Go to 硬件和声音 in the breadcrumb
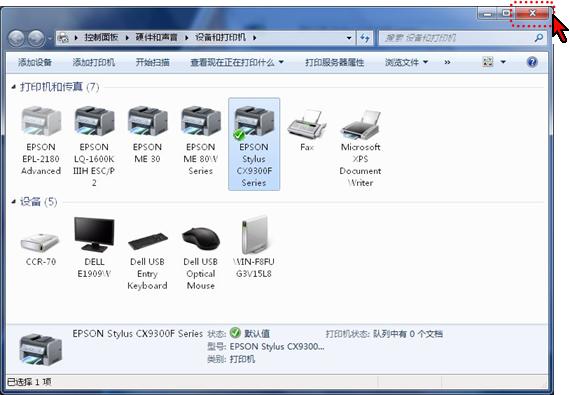This screenshot has height=395, width=570. [x=157, y=37]
